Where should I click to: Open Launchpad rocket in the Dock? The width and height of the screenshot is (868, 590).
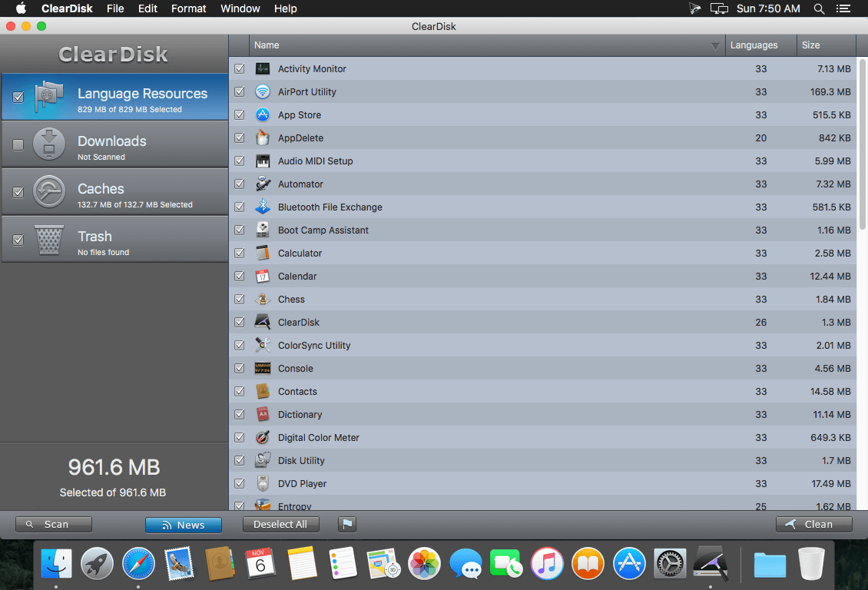pyautogui.click(x=97, y=563)
